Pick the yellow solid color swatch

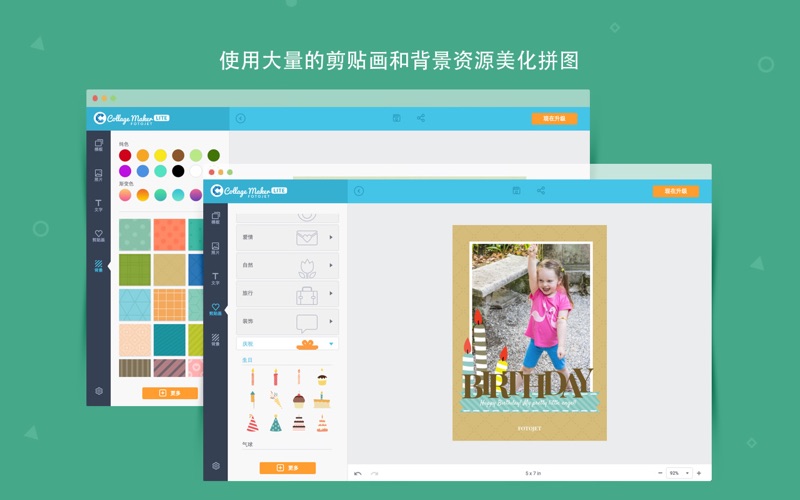(x=160, y=155)
